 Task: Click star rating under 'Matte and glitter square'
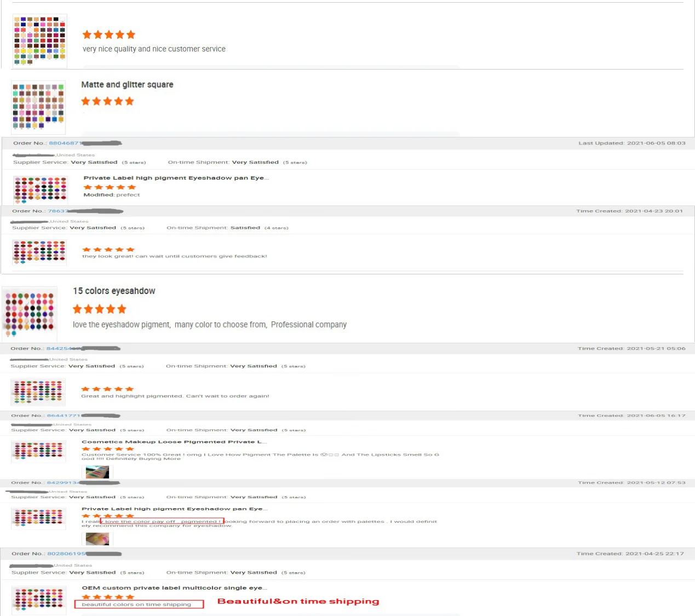[x=107, y=101]
